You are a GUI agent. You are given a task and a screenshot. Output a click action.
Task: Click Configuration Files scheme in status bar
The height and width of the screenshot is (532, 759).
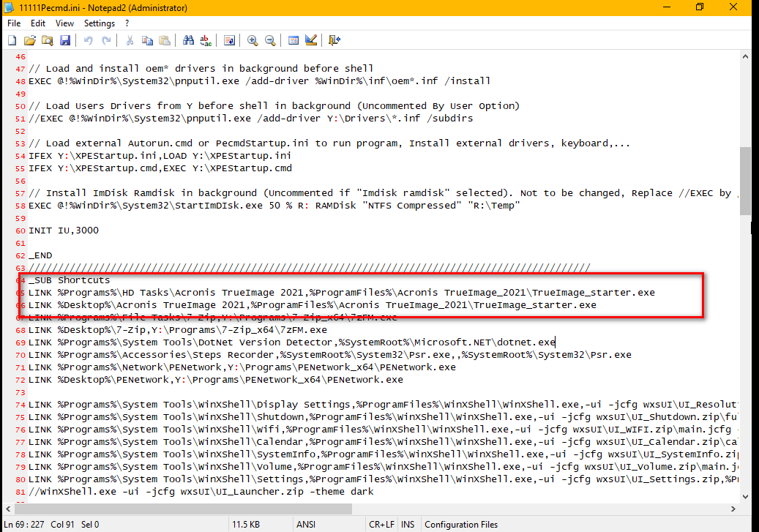coord(461,524)
